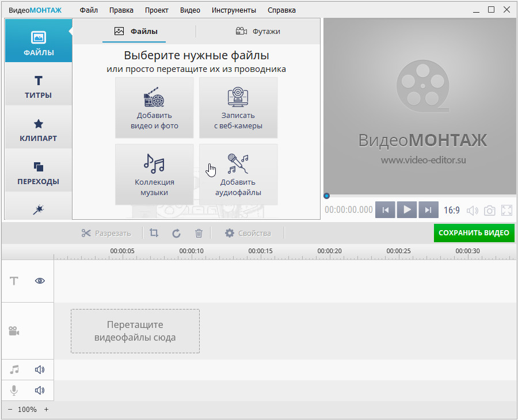
Task: Open the Файл menu
Action: point(89,10)
